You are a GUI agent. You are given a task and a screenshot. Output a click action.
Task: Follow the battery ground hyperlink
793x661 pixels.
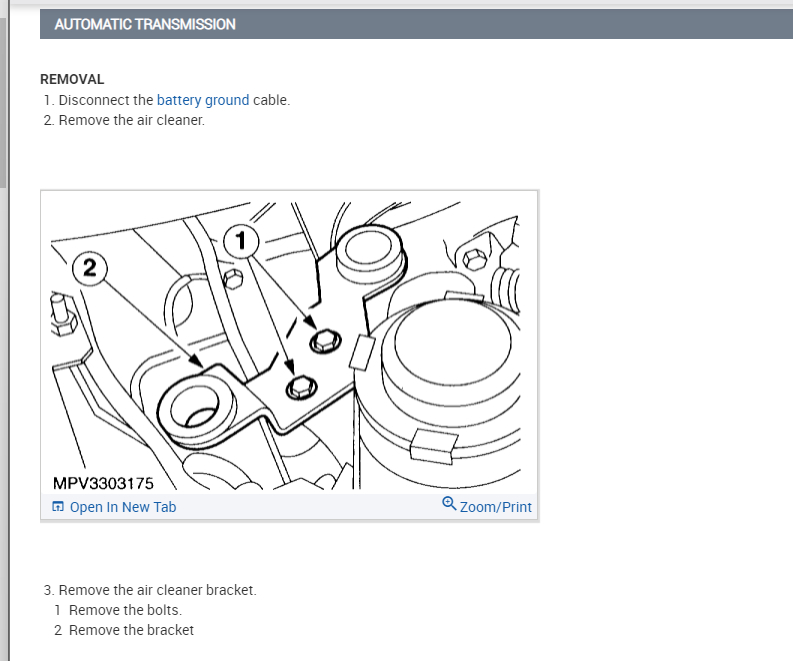pyautogui.click(x=203, y=100)
